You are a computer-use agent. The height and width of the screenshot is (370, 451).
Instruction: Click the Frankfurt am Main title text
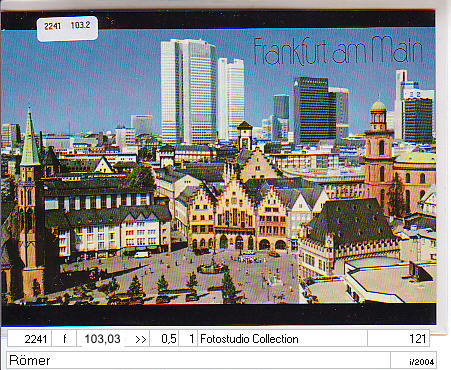338,51
